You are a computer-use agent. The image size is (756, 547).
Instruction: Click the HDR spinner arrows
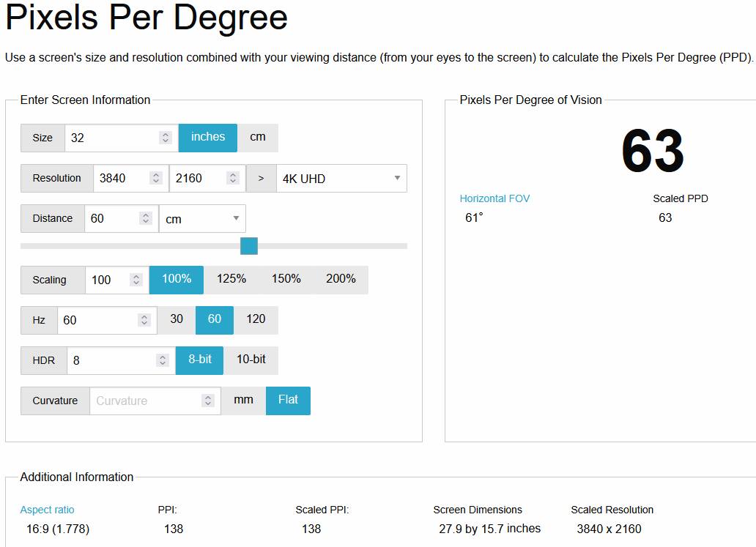pyautogui.click(x=163, y=360)
